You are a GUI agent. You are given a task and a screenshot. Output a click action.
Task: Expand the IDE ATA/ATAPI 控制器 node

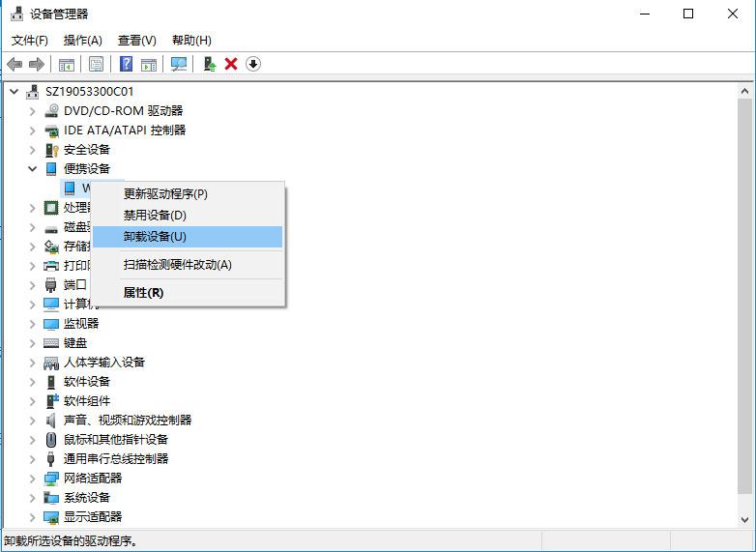point(32,131)
